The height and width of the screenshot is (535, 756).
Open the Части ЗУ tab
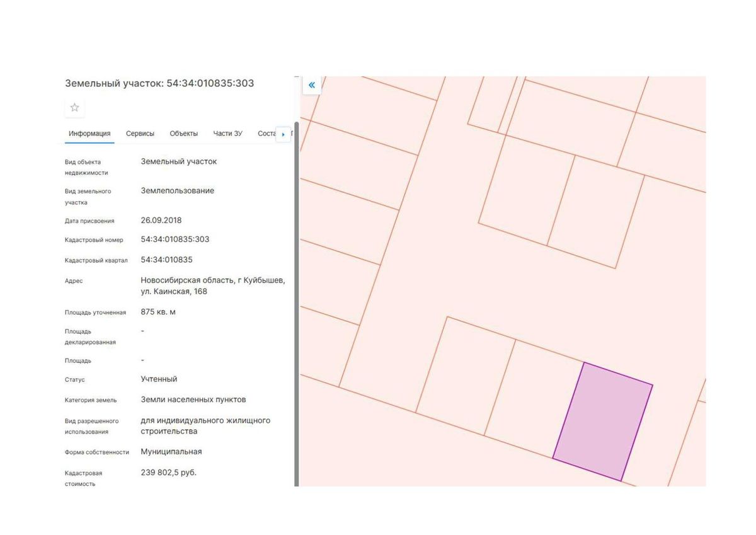[227, 134]
